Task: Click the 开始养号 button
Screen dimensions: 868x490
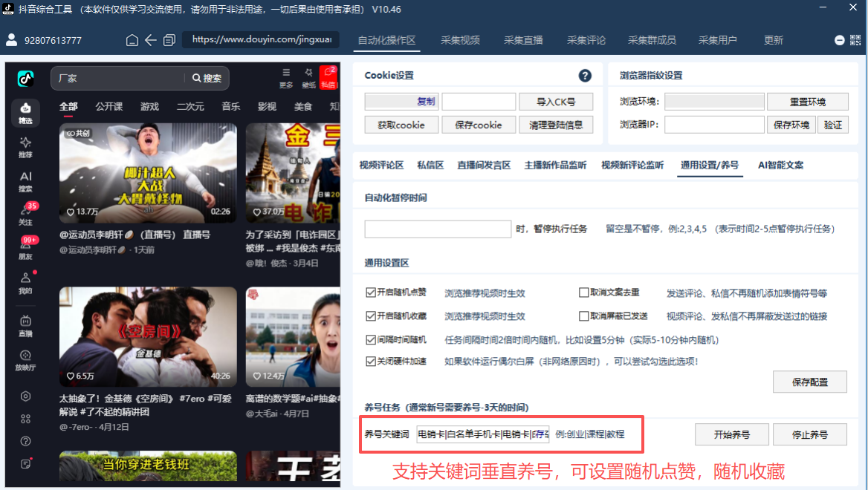Action: click(x=732, y=435)
